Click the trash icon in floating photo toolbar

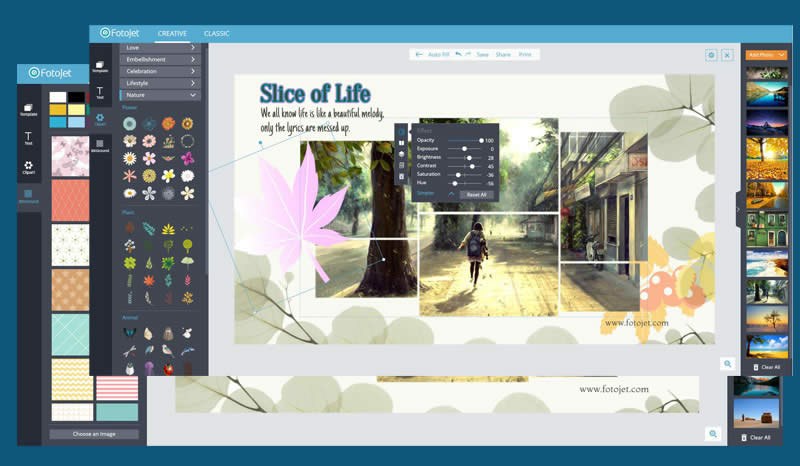point(402,178)
